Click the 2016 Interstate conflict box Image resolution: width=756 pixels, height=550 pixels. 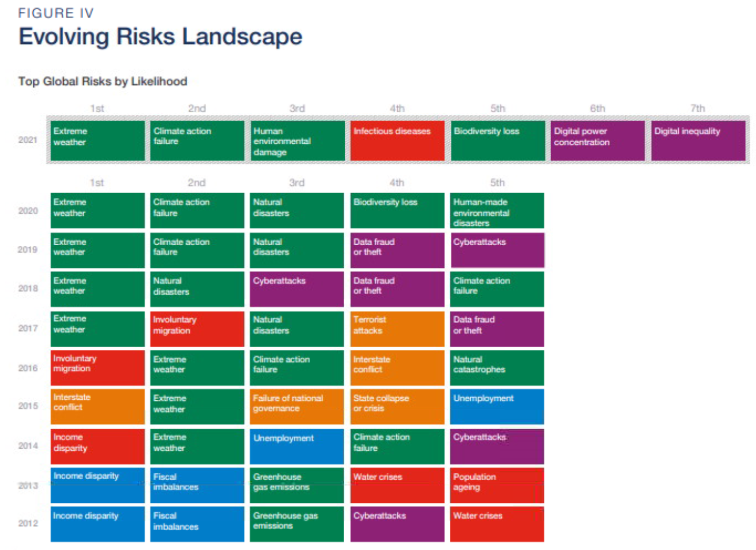tap(397, 368)
